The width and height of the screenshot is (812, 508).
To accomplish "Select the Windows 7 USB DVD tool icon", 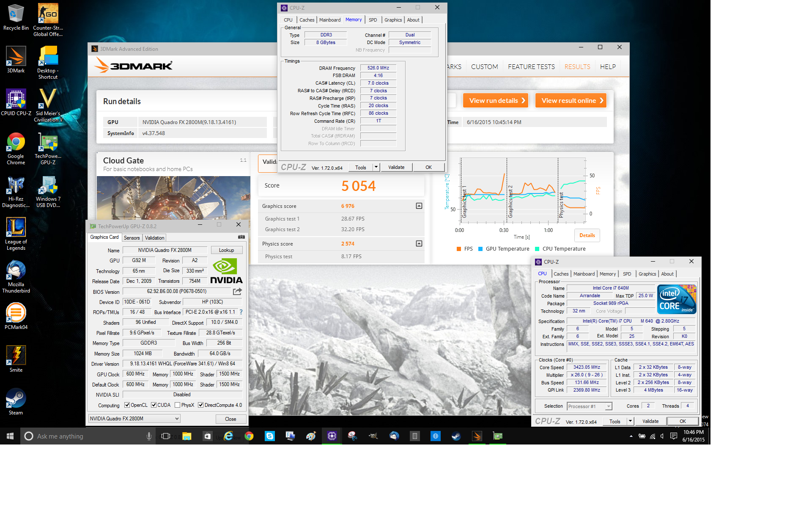I will click(x=48, y=191).
